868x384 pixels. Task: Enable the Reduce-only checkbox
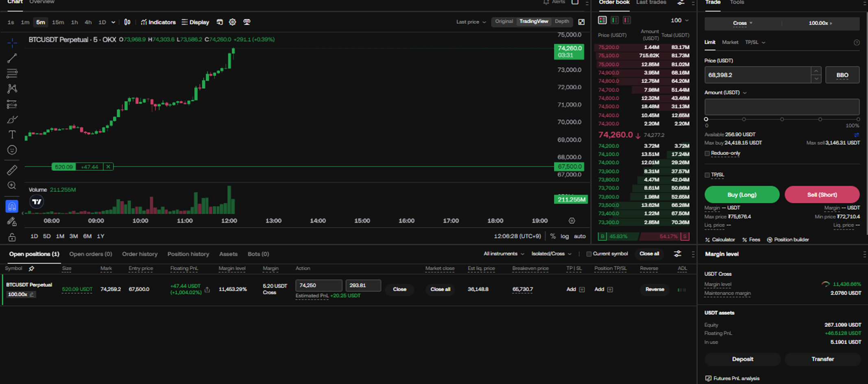coord(707,154)
